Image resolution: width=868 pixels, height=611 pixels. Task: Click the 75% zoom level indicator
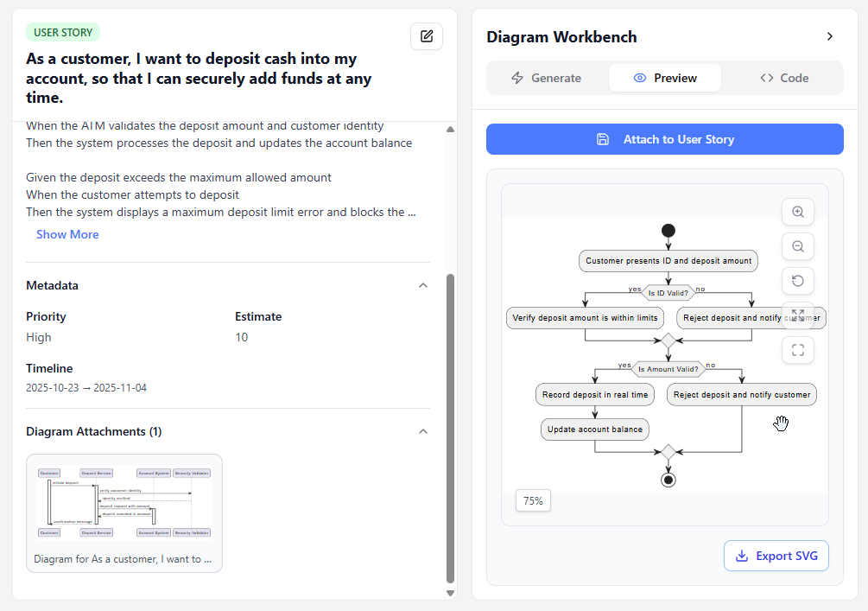pos(533,500)
